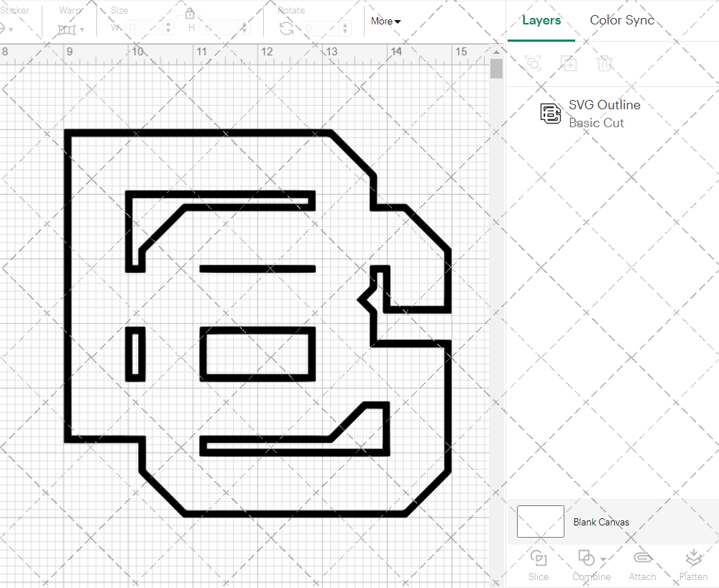The width and height of the screenshot is (719, 588).
Task: Switch to the Color Sync tab
Action: (x=622, y=20)
